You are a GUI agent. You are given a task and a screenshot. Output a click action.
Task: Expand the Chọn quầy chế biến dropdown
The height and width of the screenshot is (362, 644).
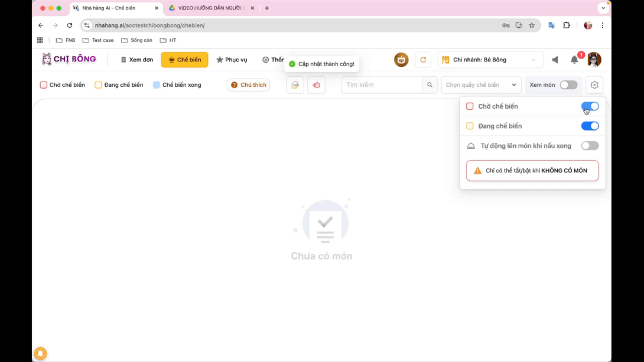pyautogui.click(x=481, y=85)
